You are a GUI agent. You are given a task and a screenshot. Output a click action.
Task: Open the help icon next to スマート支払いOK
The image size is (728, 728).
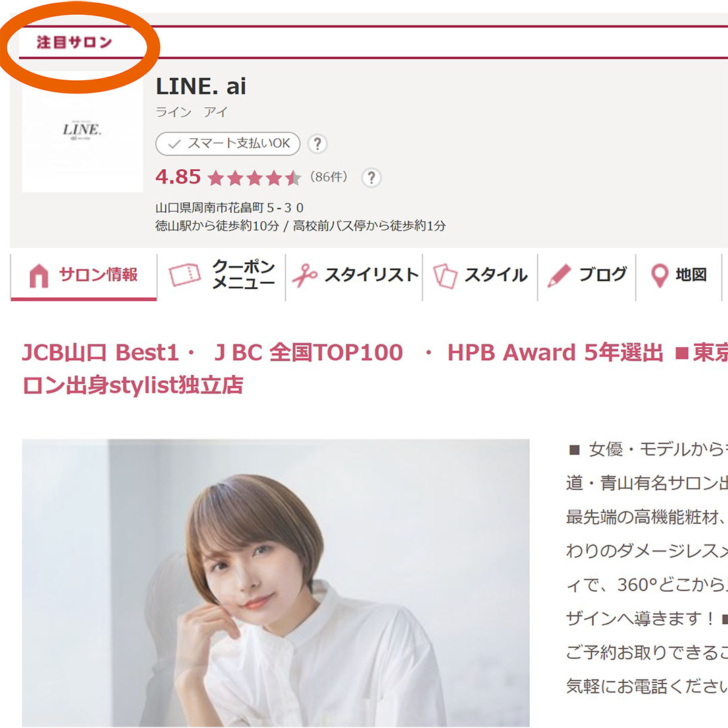pyautogui.click(x=317, y=144)
